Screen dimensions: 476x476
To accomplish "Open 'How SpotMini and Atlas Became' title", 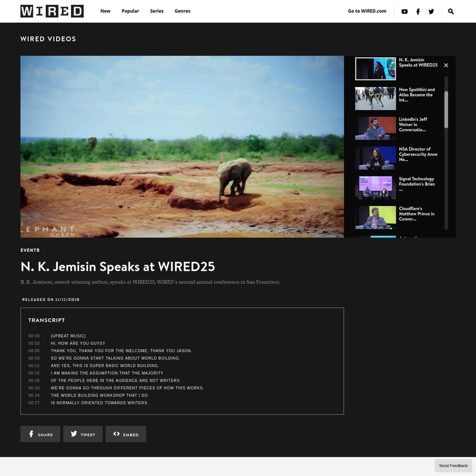I will pyautogui.click(x=417, y=95).
